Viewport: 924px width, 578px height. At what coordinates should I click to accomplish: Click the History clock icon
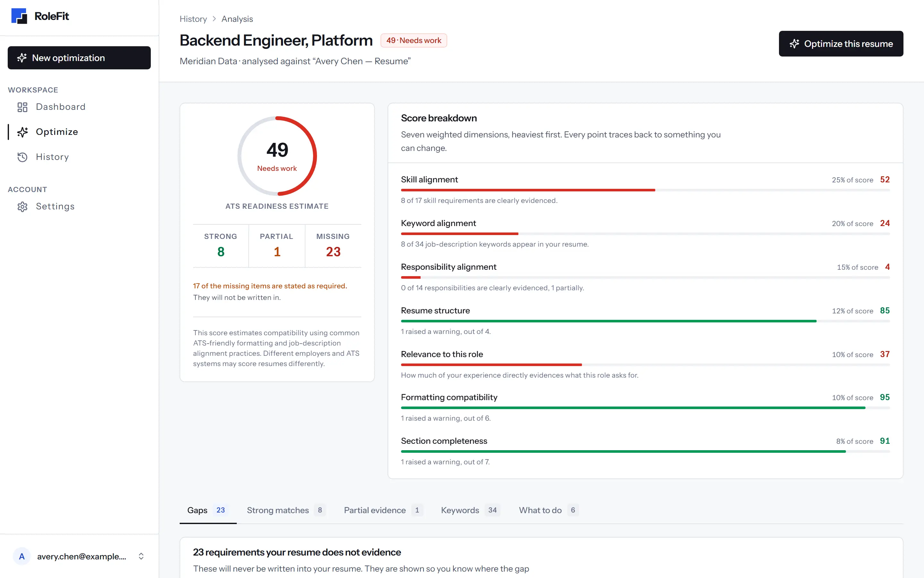point(22,157)
